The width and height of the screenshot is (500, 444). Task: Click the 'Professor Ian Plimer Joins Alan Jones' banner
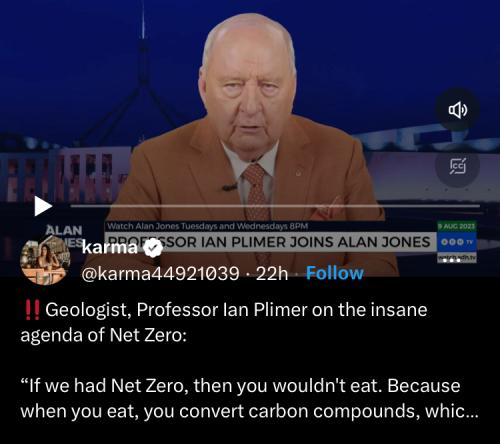tap(270, 242)
